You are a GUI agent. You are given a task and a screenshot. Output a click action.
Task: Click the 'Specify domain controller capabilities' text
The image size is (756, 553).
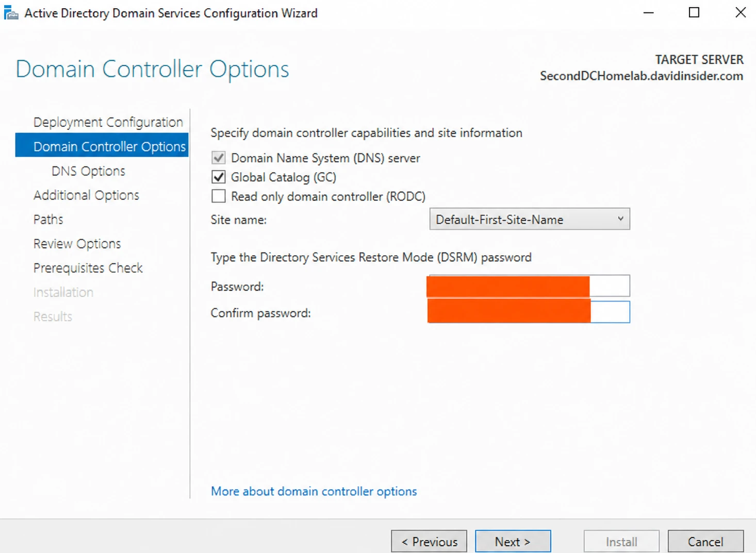(x=366, y=133)
